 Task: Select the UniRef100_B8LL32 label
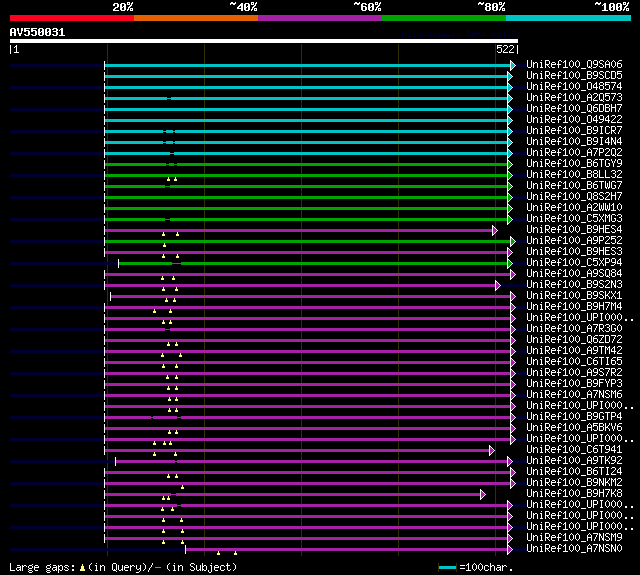coord(574,175)
